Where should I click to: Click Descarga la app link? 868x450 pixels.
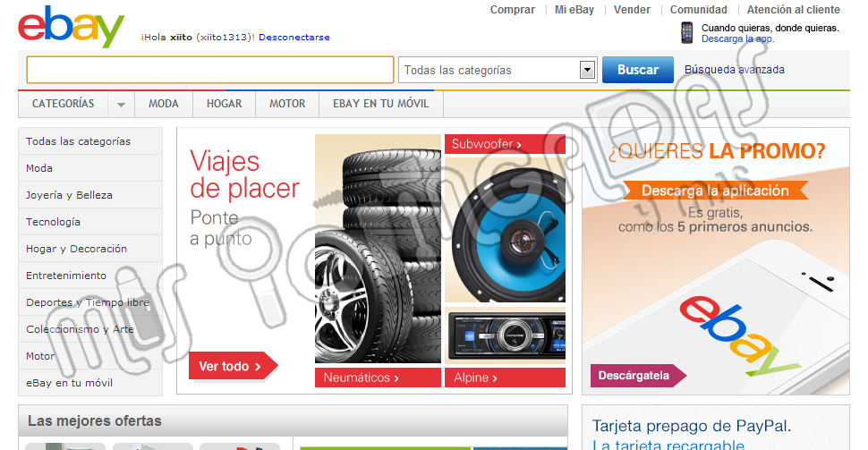(738, 38)
